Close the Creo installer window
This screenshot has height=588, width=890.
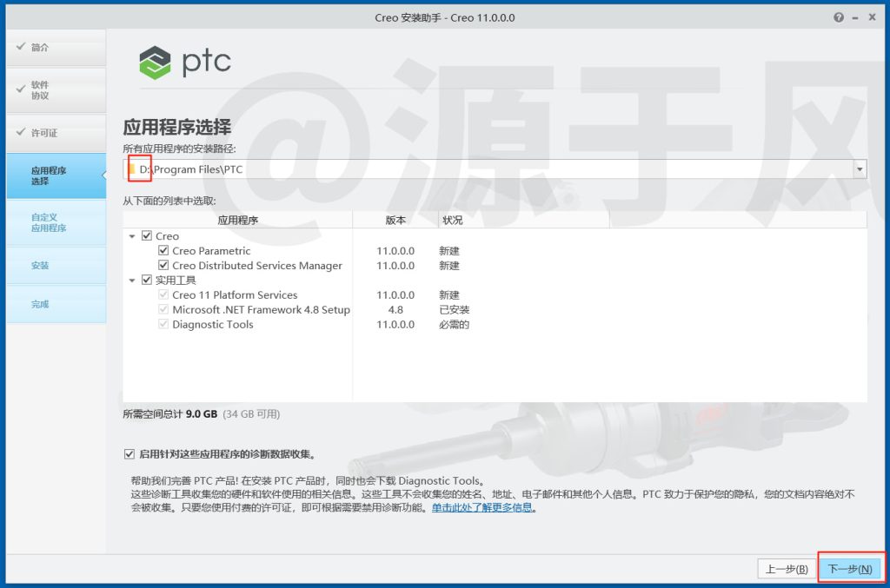(872, 17)
